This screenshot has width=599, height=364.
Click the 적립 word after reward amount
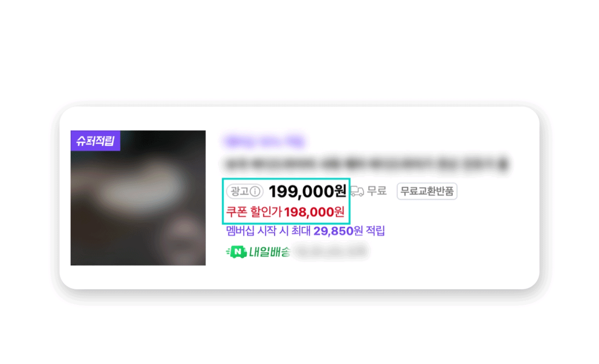[x=375, y=231]
